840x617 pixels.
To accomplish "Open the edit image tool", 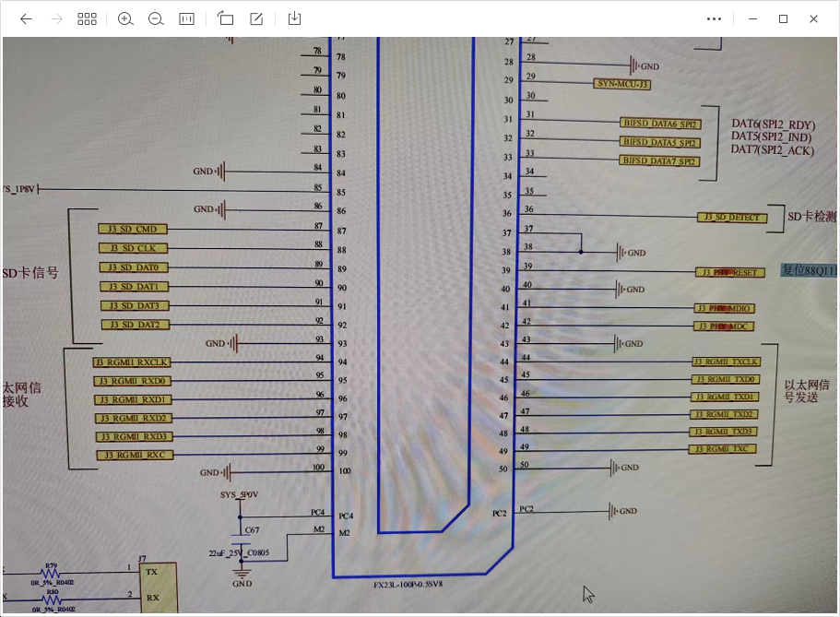I will click(x=257, y=18).
